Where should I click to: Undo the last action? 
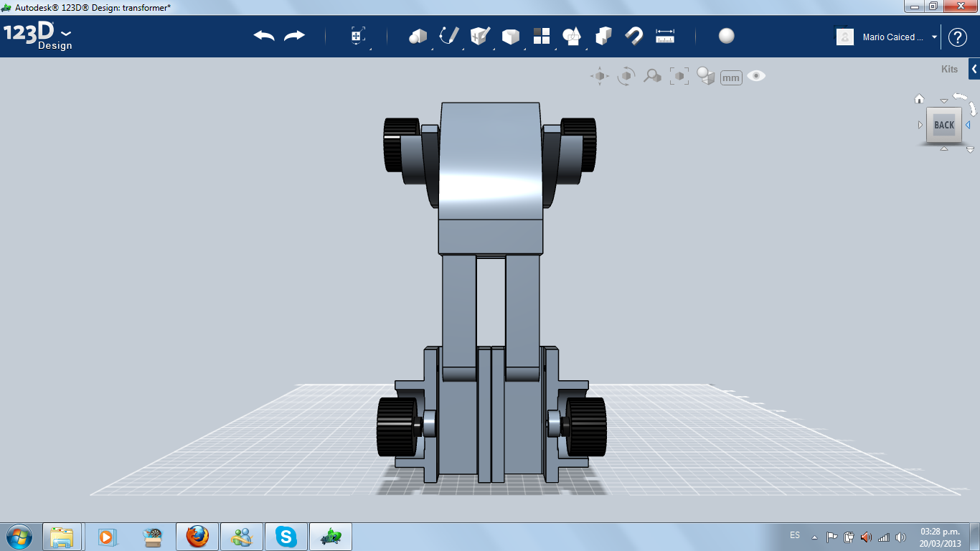point(264,36)
